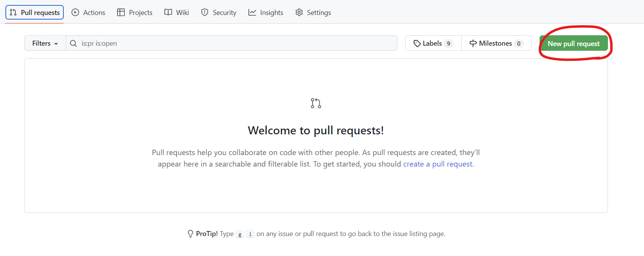Open the Security tab
This screenshot has height=256, width=644.
(219, 12)
